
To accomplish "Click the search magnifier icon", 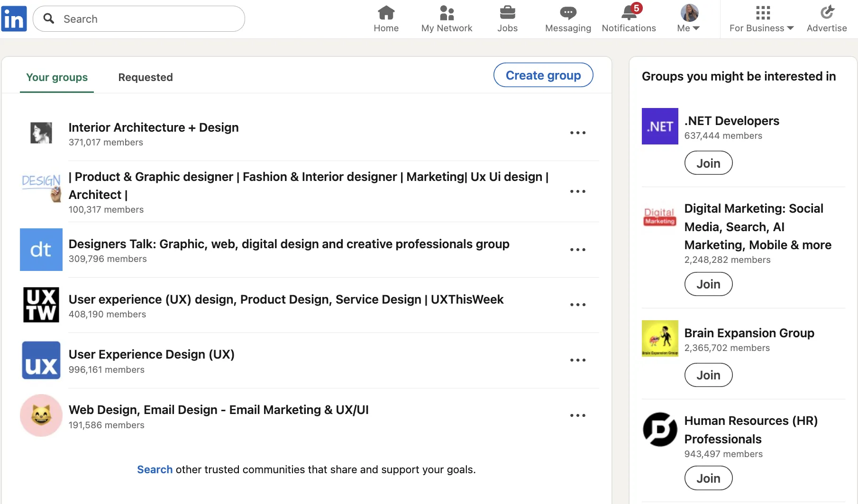I will pyautogui.click(x=49, y=18).
